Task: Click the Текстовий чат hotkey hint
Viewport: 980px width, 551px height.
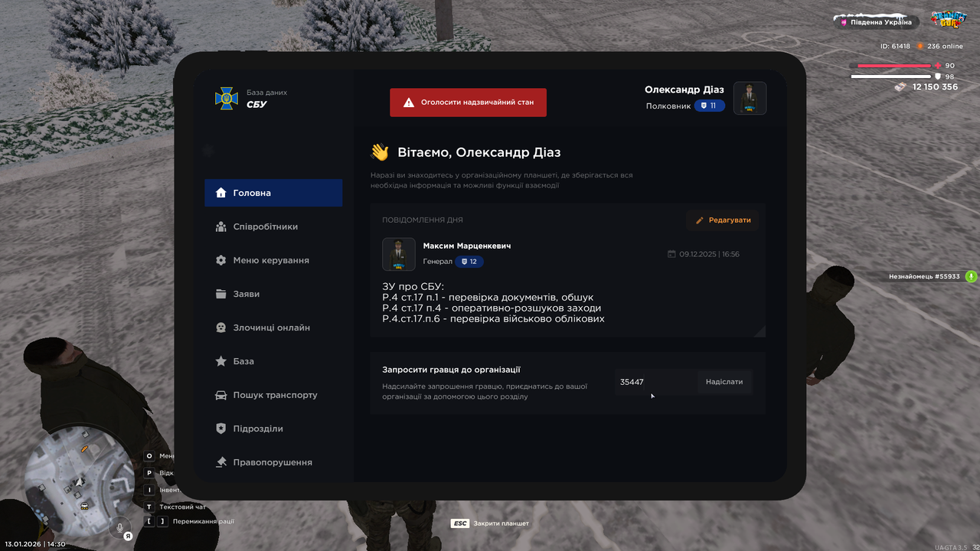Action: pyautogui.click(x=176, y=507)
